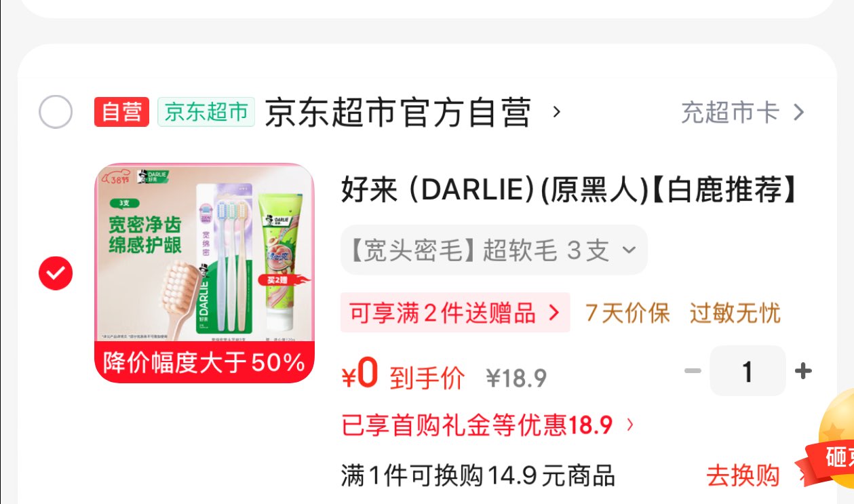This screenshot has height=504, width=854.
Task: Expand the chevron next to store name
Action: [x=557, y=112]
